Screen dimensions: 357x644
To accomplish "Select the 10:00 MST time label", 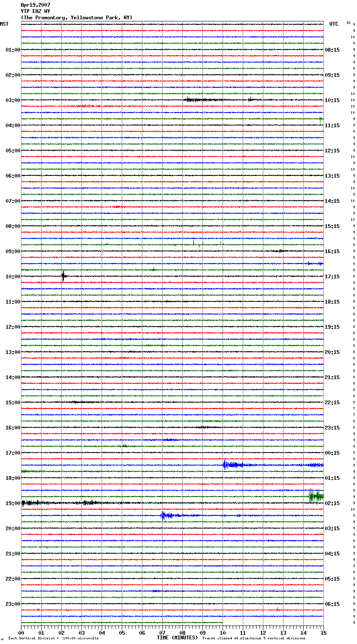I will tap(13, 277).
